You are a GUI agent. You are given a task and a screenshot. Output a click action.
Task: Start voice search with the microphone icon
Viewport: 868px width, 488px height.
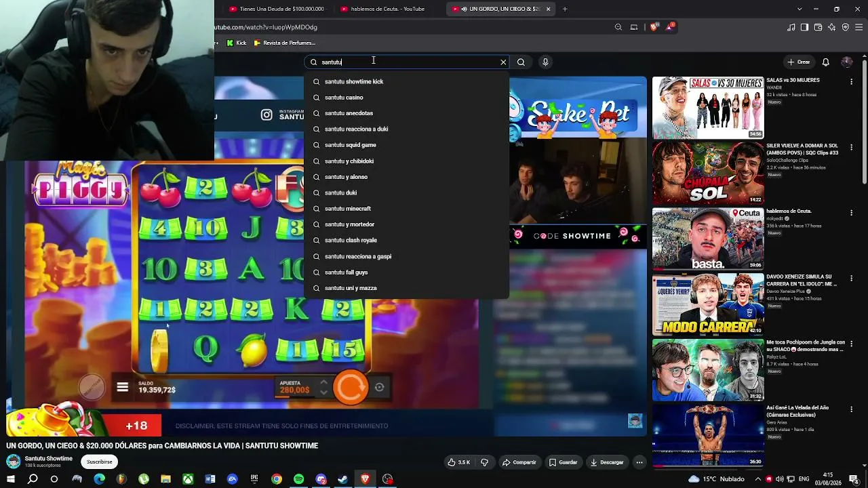coord(545,62)
